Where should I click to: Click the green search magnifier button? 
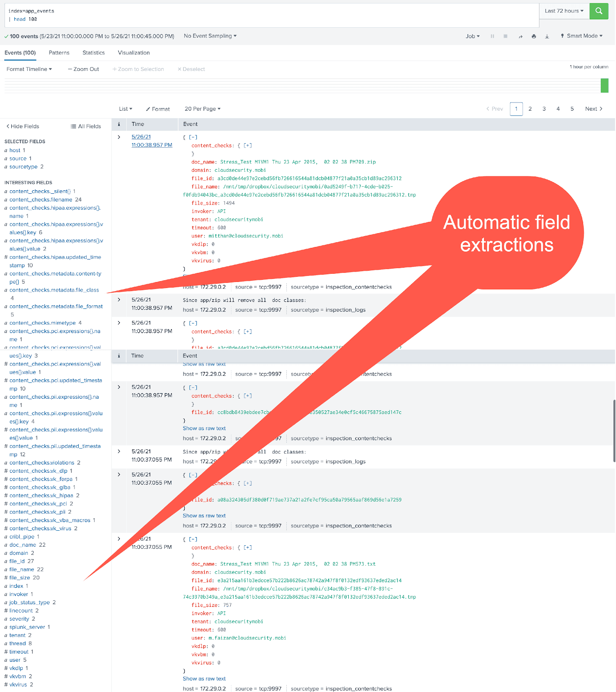click(599, 11)
